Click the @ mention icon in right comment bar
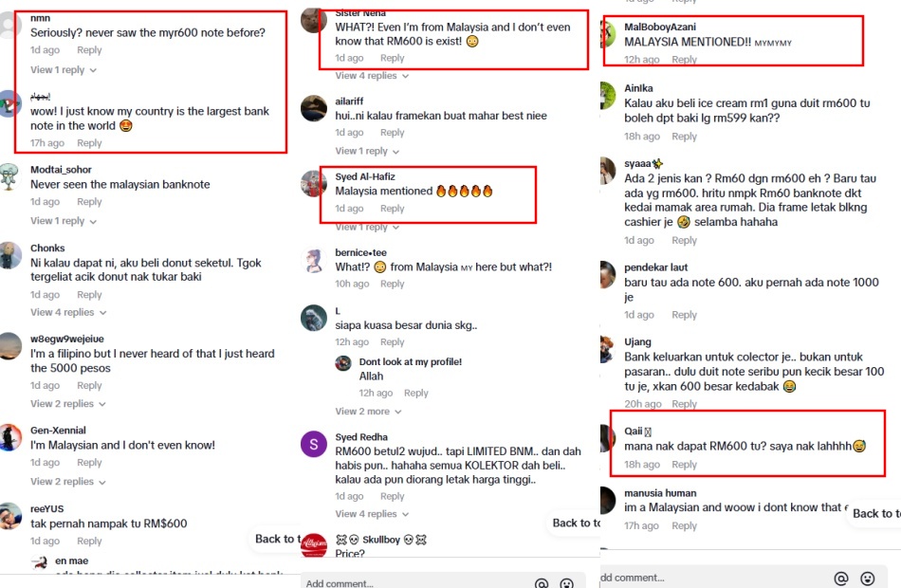Image resolution: width=901 pixels, height=588 pixels. [840, 579]
